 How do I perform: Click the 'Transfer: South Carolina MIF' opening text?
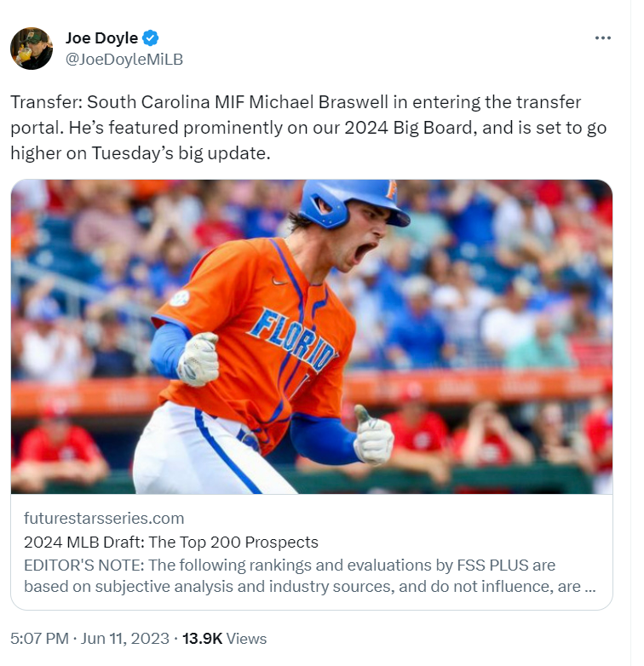coord(128,102)
